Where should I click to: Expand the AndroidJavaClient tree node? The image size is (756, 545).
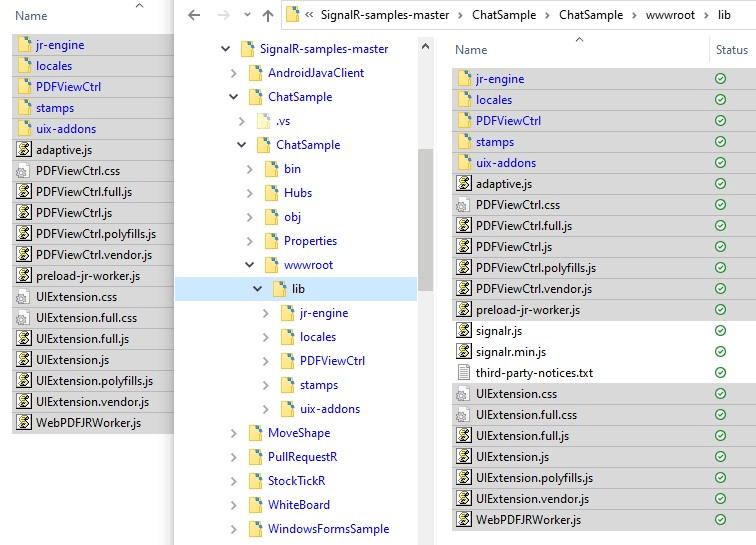point(233,73)
